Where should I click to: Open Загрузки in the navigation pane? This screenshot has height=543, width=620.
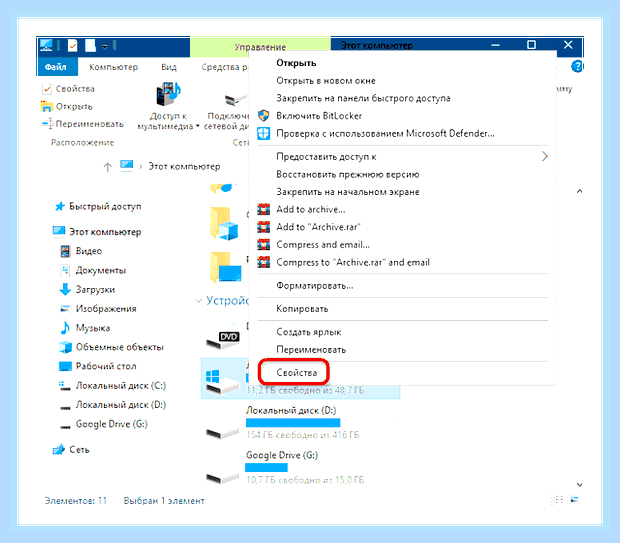[x=87, y=289]
